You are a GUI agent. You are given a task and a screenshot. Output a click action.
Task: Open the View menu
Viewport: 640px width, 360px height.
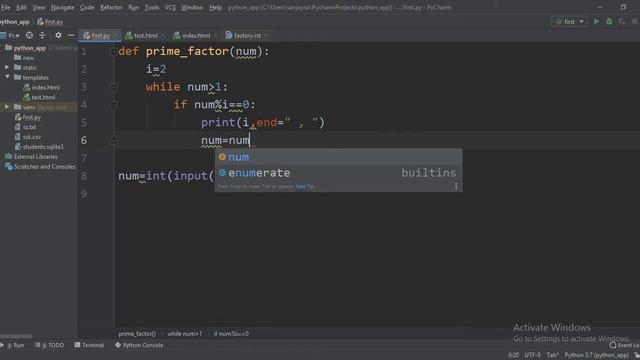pos(39,7)
